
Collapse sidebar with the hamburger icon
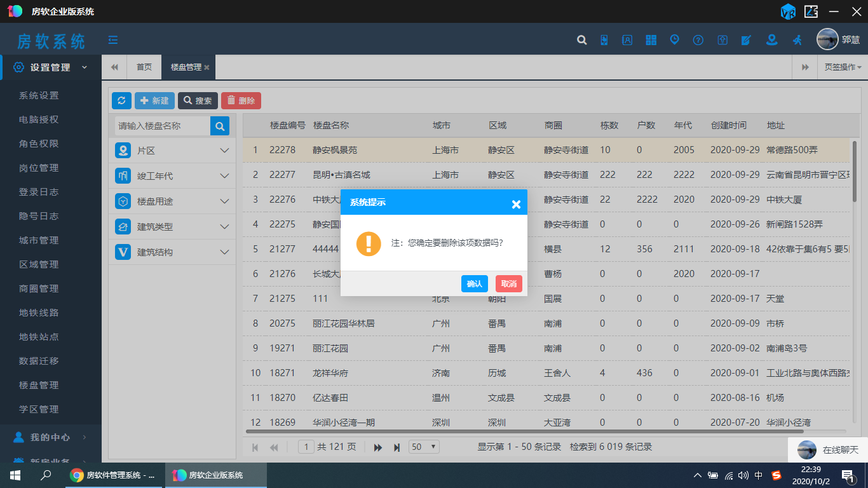pos(113,40)
